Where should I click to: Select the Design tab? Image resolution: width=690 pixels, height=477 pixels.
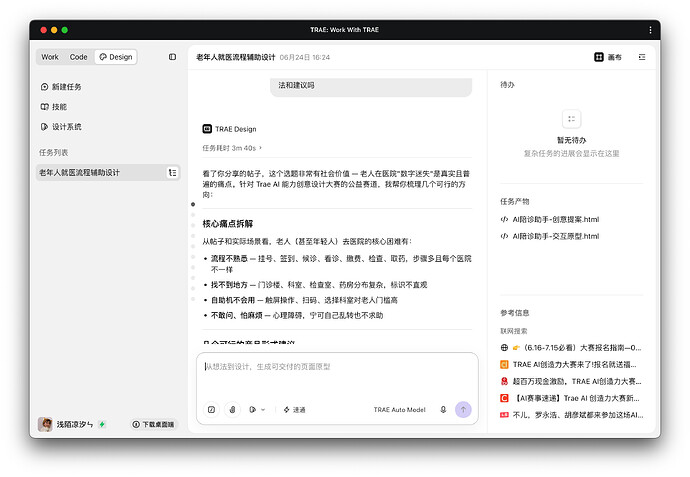point(116,57)
